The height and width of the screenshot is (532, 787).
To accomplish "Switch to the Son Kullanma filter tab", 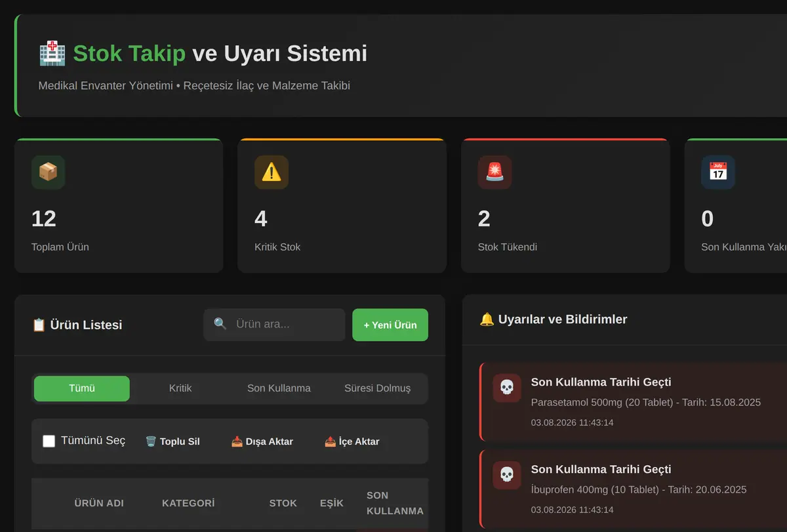I will click(279, 388).
